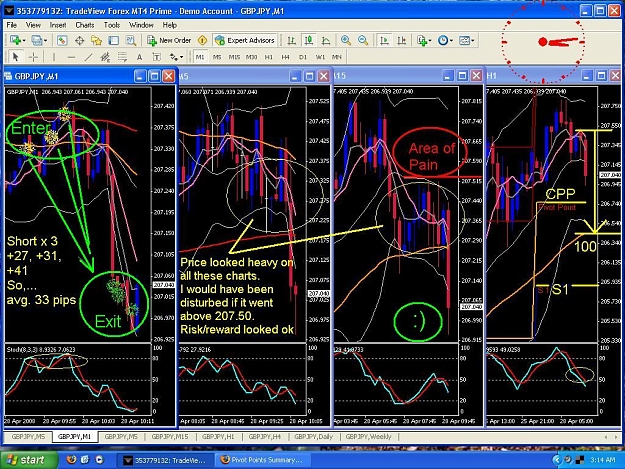Open the Templates dropdown
This screenshot has width=625, height=469.
point(466,40)
